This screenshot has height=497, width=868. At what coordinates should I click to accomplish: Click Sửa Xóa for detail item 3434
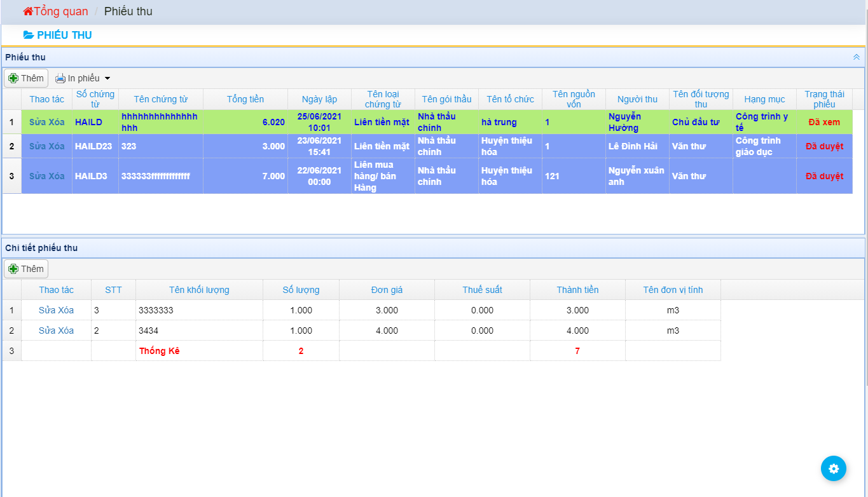tap(56, 330)
